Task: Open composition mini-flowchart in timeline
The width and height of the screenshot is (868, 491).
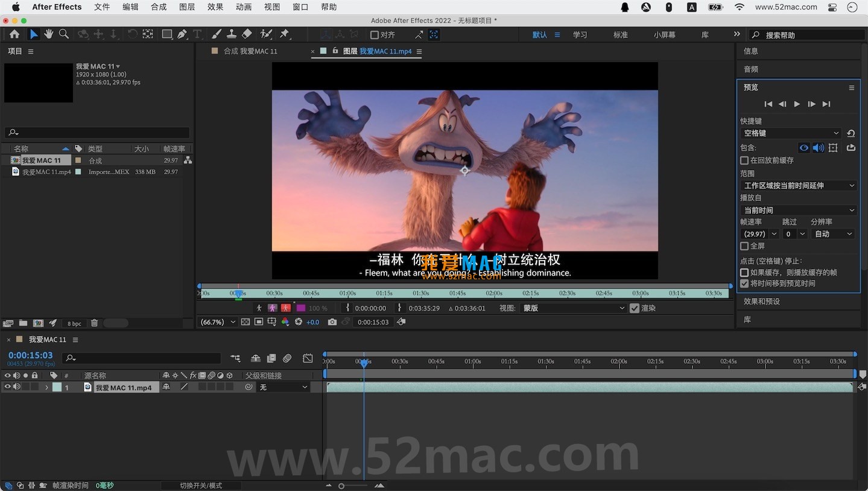Action: 235,358
